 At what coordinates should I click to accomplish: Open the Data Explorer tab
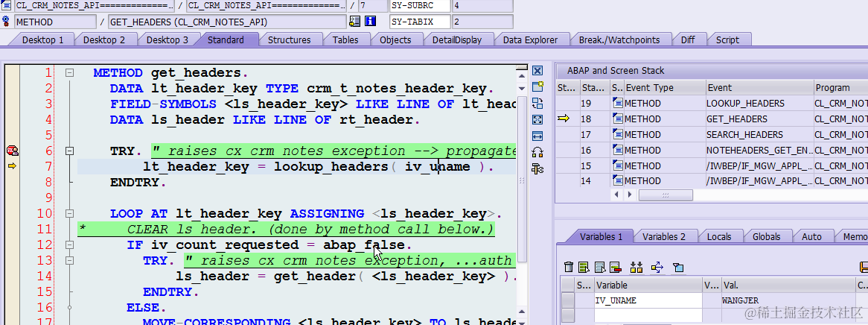tap(530, 40)
